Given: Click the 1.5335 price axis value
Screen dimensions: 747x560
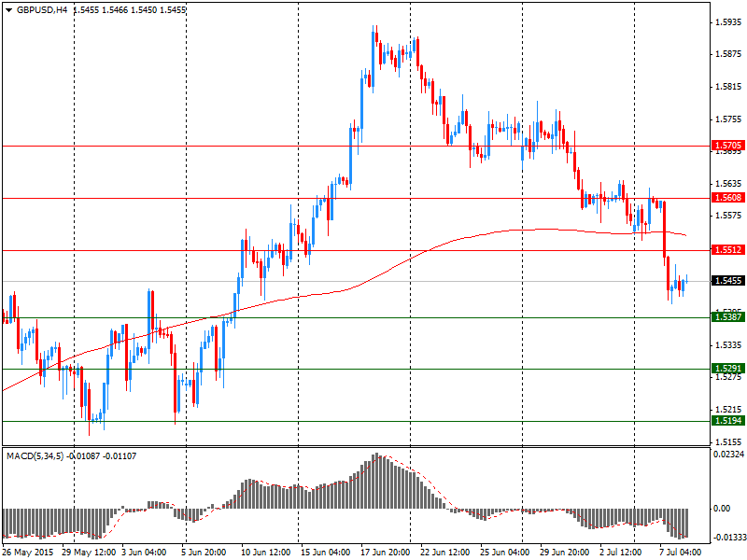Looking at the screenshot, I should (729, 344).
